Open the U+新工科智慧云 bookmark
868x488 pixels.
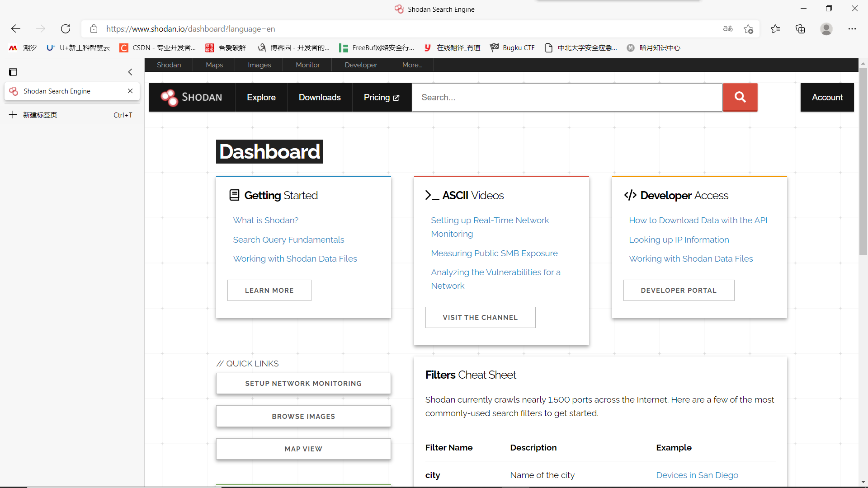pyautogui.click(x=78, y=47)
